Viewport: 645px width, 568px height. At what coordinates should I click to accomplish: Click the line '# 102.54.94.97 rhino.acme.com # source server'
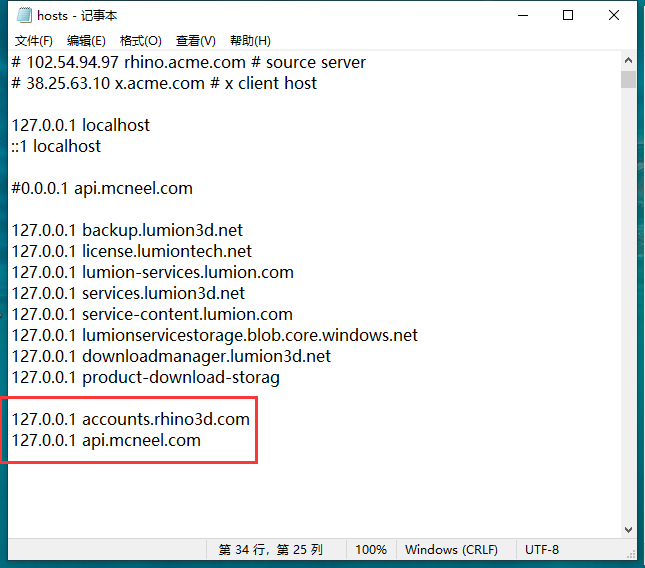click(188, 63)
